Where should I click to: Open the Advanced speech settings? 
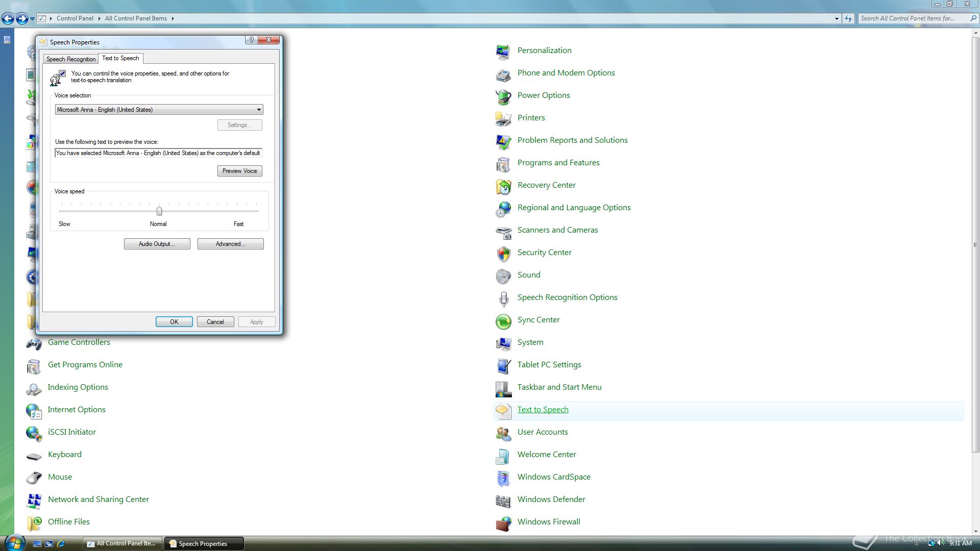tap(230, 244)
